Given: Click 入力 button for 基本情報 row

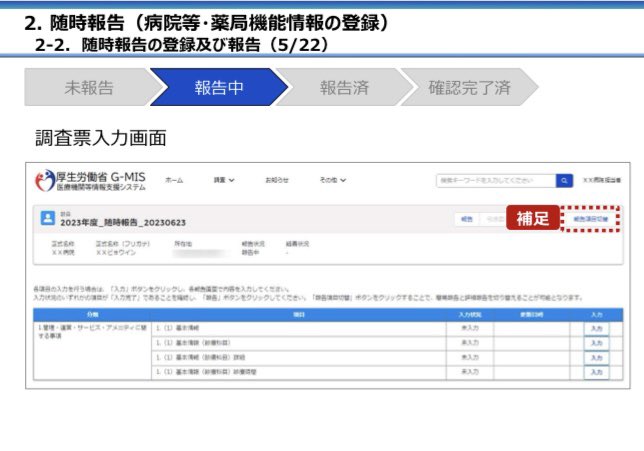Looking at the screenshot, I should coord(596,328).
